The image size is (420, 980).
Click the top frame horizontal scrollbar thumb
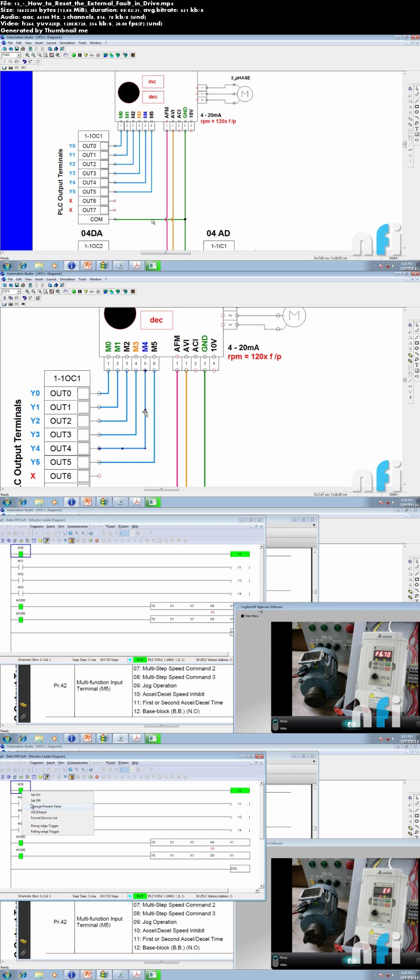(166, 253)
